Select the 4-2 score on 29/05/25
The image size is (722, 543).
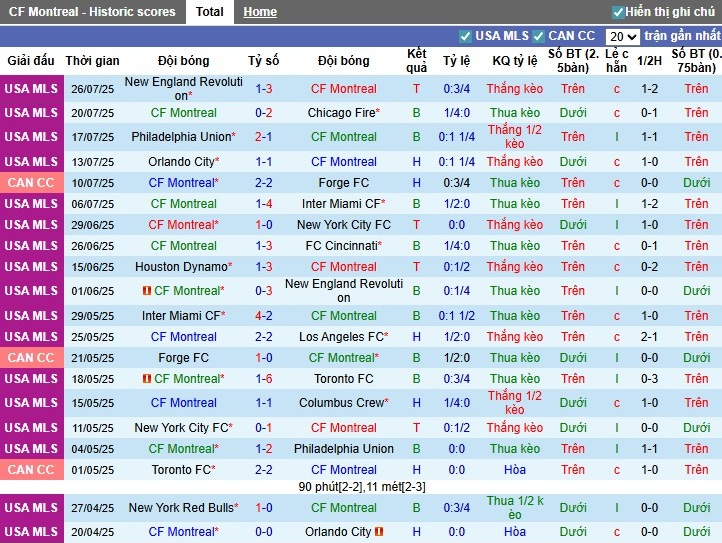pyautogui.click(x=264, y=316)
